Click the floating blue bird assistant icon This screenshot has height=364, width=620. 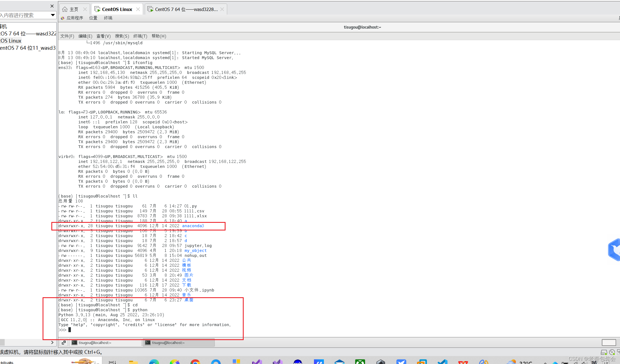point(614,250)
